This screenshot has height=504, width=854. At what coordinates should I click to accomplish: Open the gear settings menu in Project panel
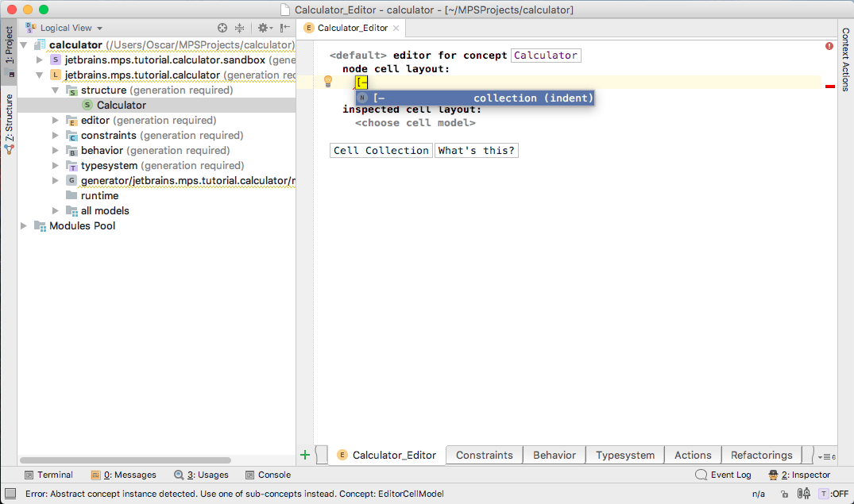[263, 28]
